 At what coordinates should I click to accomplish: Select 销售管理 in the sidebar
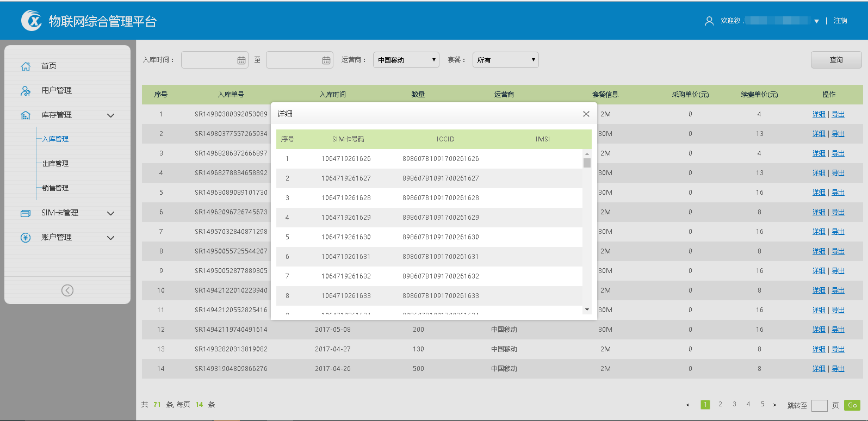[x=55, y=188]
